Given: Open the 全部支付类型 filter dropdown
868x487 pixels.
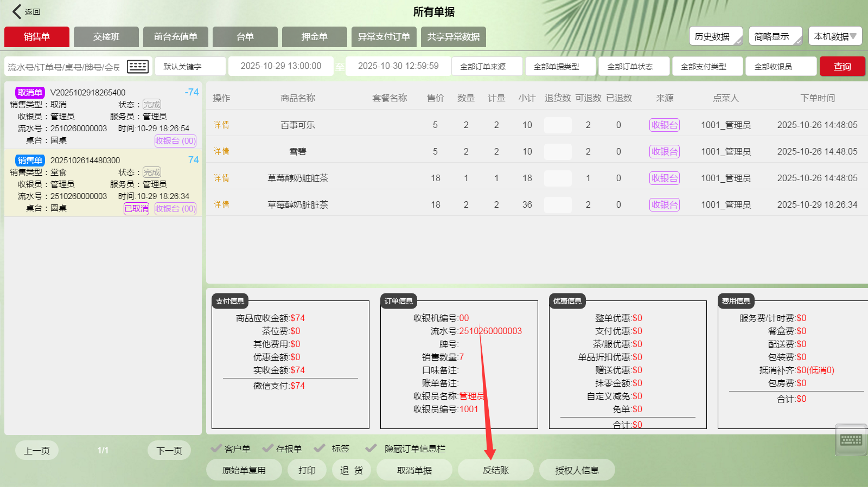Looking at the screenshot, I should pos(707,67).
